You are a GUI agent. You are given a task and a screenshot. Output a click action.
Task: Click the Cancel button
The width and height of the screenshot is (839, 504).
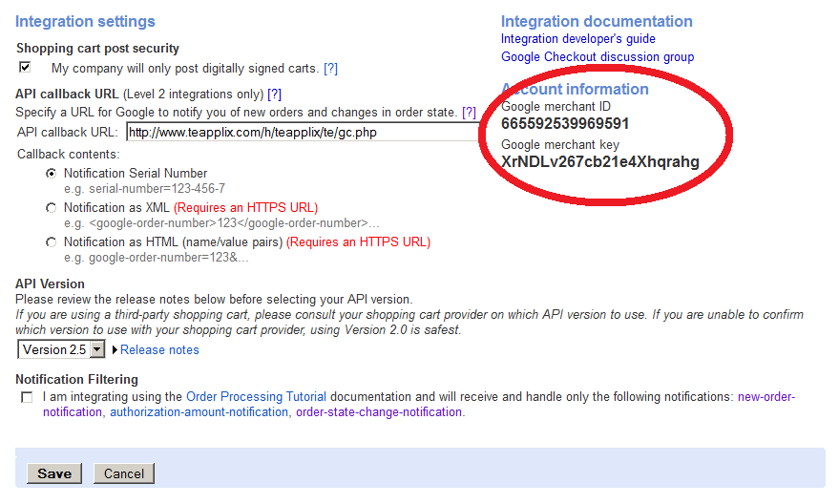(123, 473)
